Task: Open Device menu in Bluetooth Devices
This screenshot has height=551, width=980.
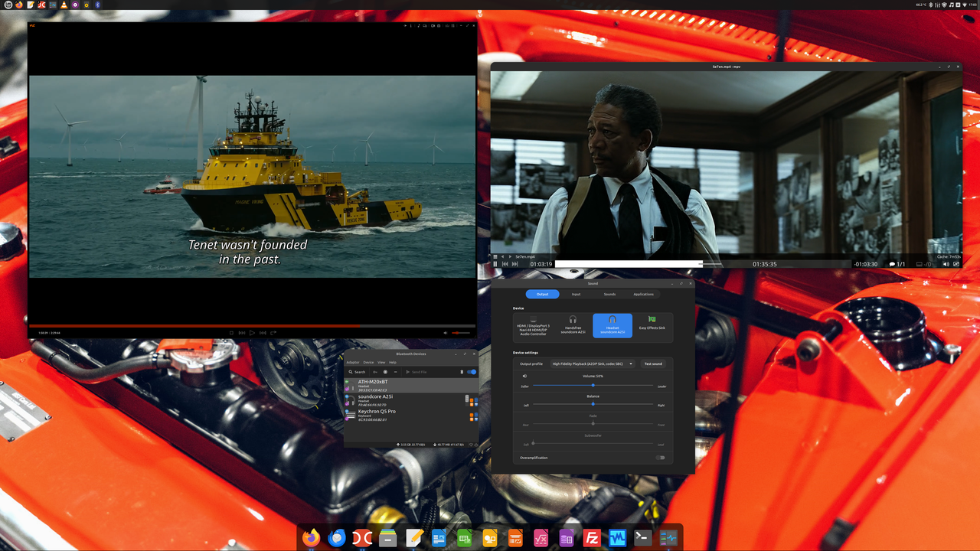Action: [x=368, y=362]
